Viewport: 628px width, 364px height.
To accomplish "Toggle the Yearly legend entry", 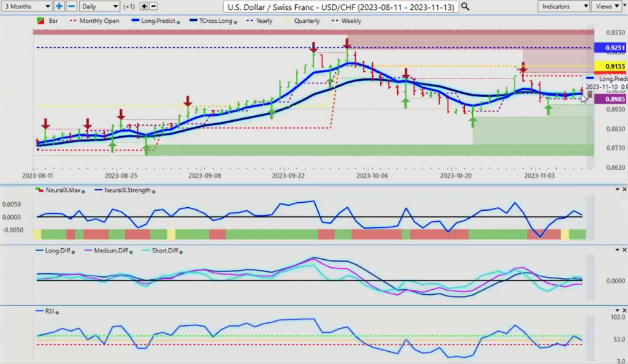I will pyautogui.click(x=259, y=21).
